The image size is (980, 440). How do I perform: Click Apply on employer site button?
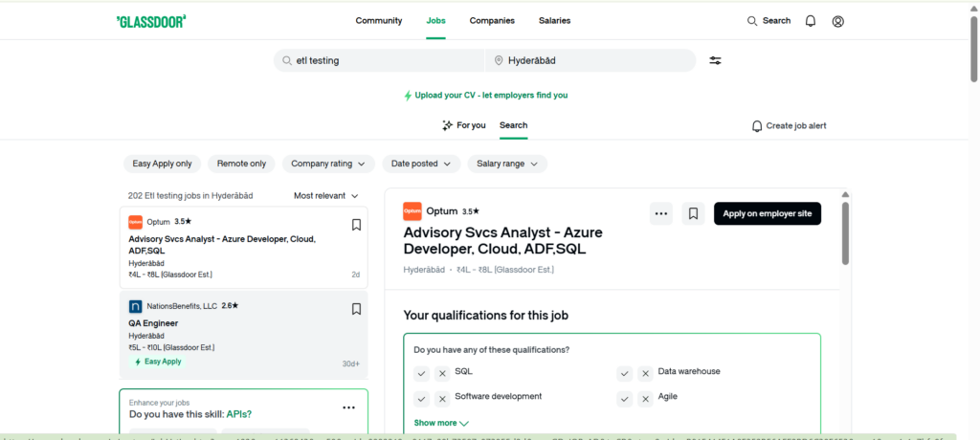point(767,214)
